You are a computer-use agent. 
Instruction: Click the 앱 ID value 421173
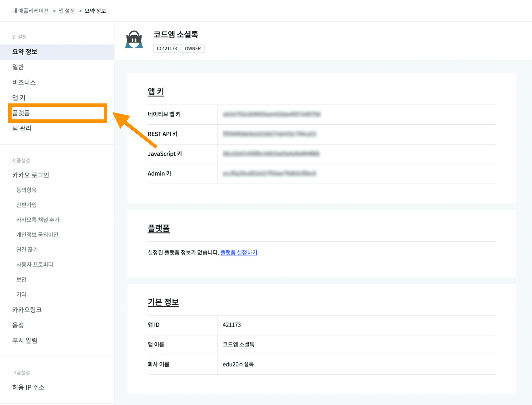[232, 325]
